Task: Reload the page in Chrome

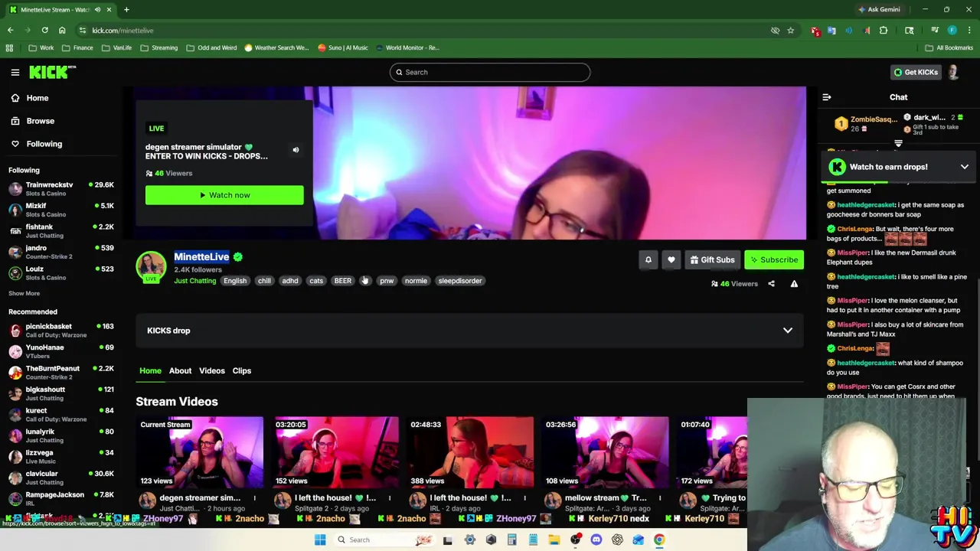Action: 44,31
